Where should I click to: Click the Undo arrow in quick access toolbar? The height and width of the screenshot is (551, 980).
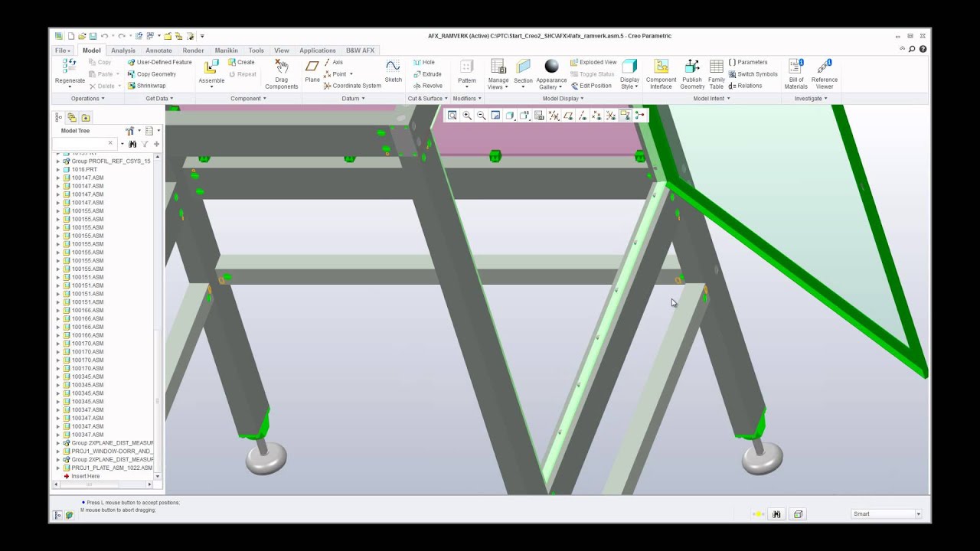click(104, 36)
